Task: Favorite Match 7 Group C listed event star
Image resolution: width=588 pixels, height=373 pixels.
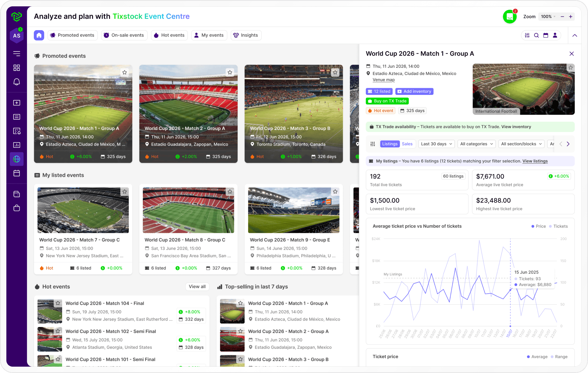Action: (124, 192)
